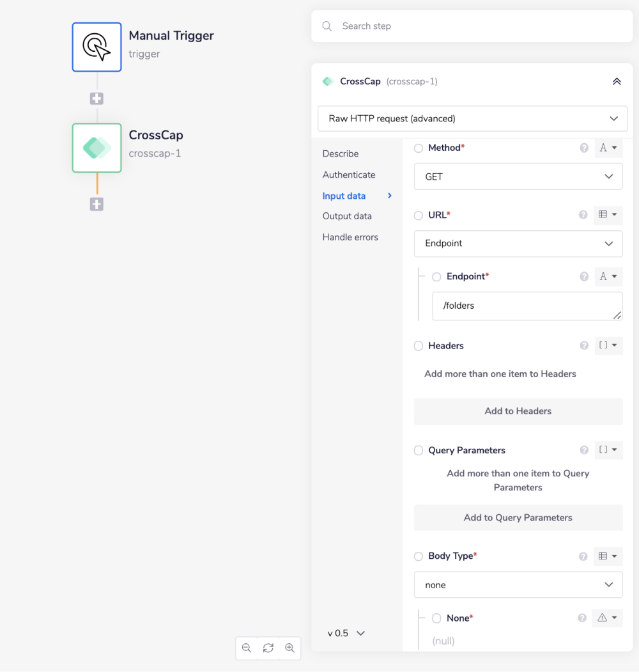Toggle the Query Parameters radio button
Image resolution: width=639 pixels, height=672 pixels.
[x=419, y=451]
